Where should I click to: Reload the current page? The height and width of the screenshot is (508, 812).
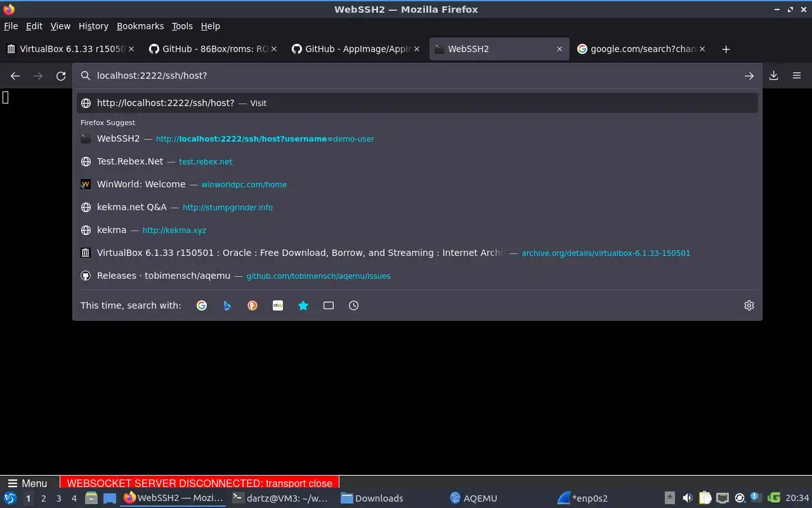pyautogui.click(x=61, y=76)
